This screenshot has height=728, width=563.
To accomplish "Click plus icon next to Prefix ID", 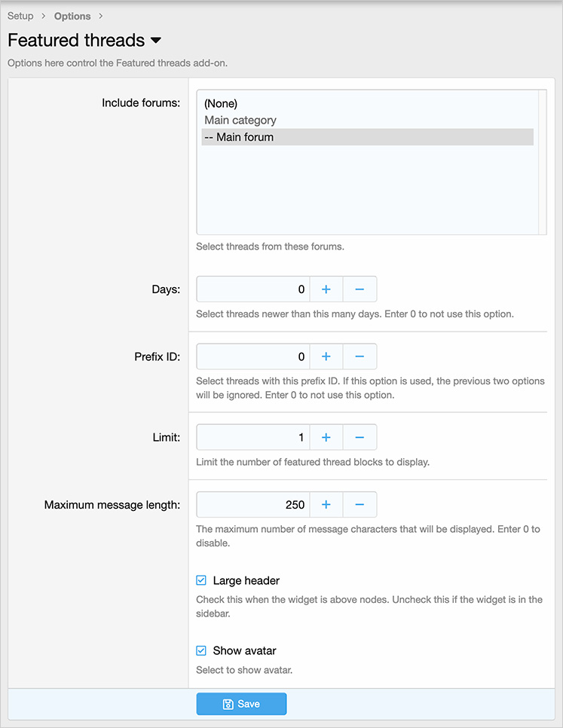I will [326, 356].
